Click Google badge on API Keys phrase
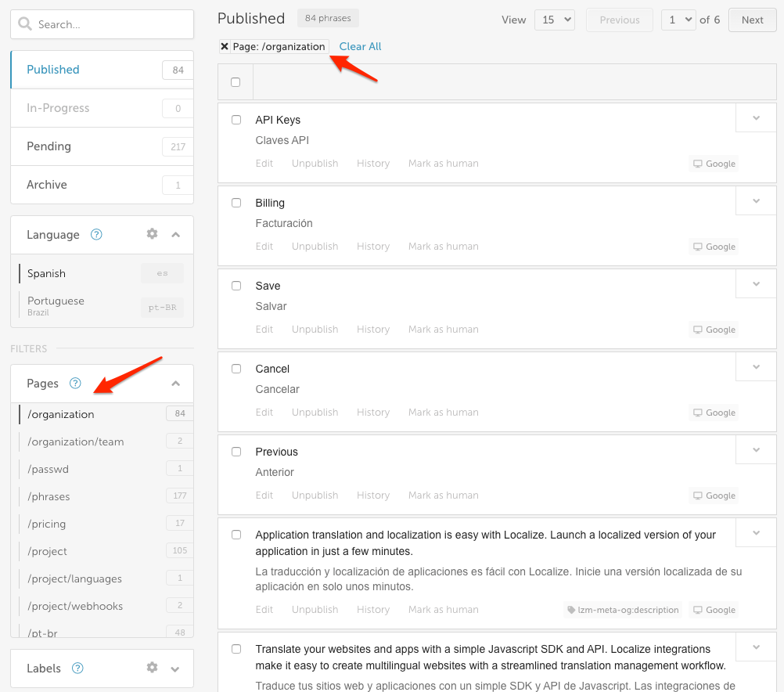This screenshot has width=784, height=692. pyautogui.click(x=714, y=164)
